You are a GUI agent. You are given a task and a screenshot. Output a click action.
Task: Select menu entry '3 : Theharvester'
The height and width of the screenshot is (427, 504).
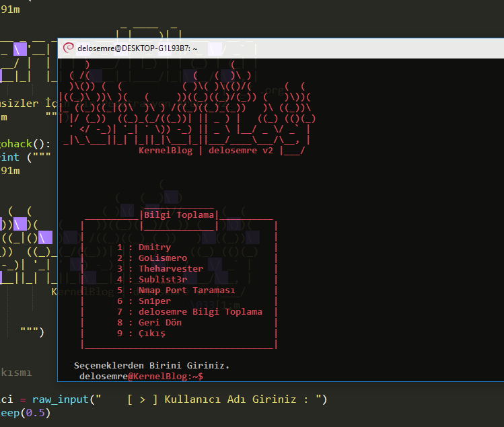coord(160,268)
